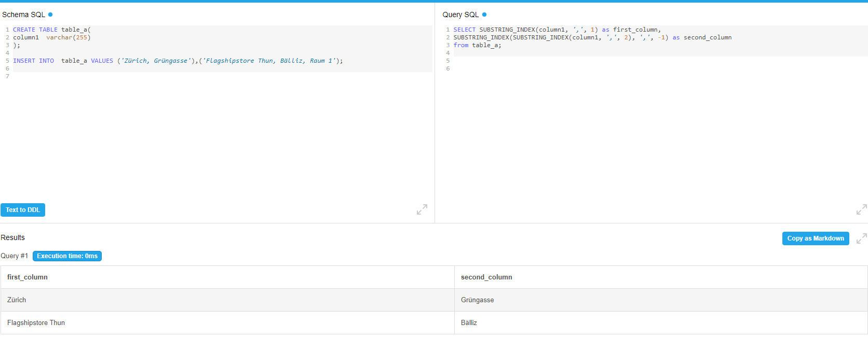The image size is (868, 338).
Task: Click the Schema SQL panel title
Action: coord(24,15)
